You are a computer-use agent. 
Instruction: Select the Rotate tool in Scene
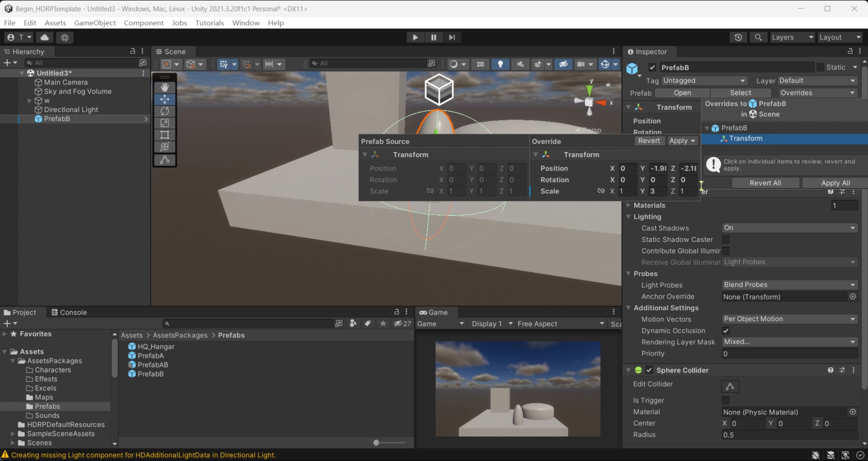[x=165, y=111]
